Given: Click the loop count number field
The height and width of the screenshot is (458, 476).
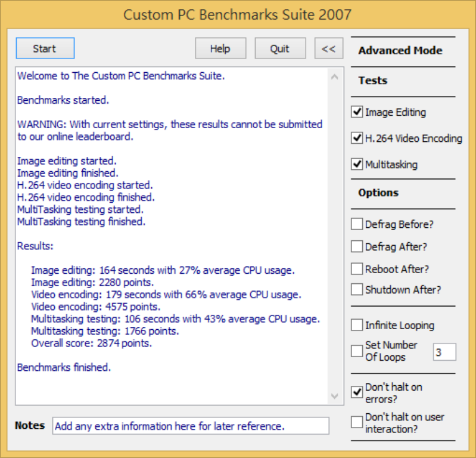Looking at the screenshot, I should pyautogui.click(x=444, y=352).
